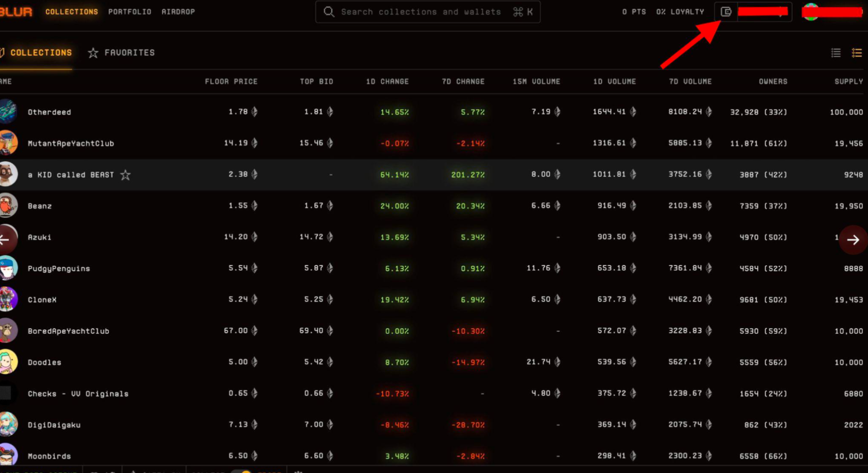This screenshot has height=473, width=868.
Task: Click the search collections and wallets field
Action: pyautogui.click(x=427, y=12)
